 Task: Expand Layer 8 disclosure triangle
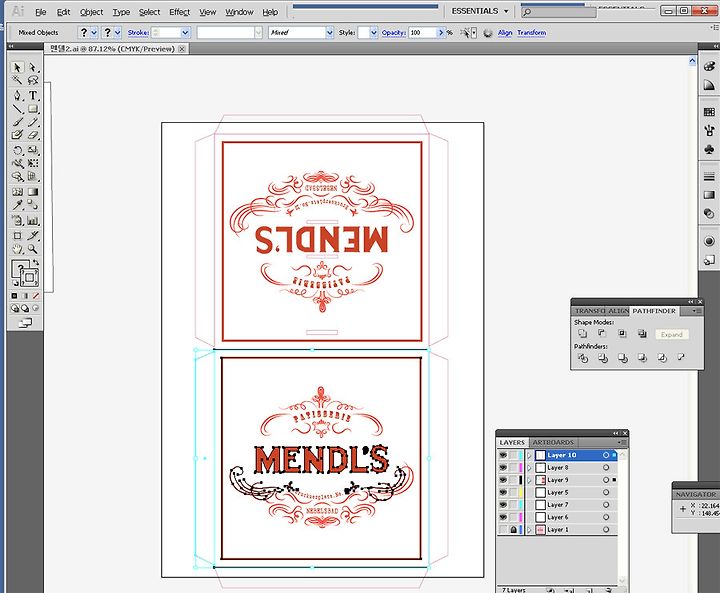click(x=529, y=468)
